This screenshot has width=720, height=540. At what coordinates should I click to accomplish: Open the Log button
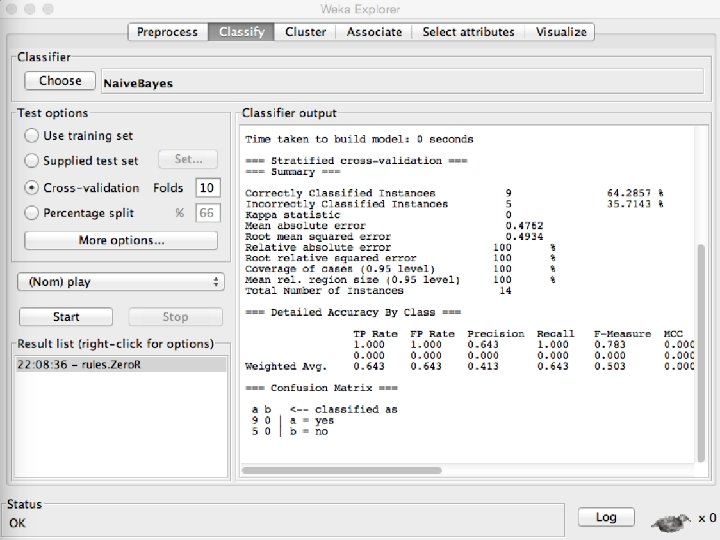pos(606,517)
